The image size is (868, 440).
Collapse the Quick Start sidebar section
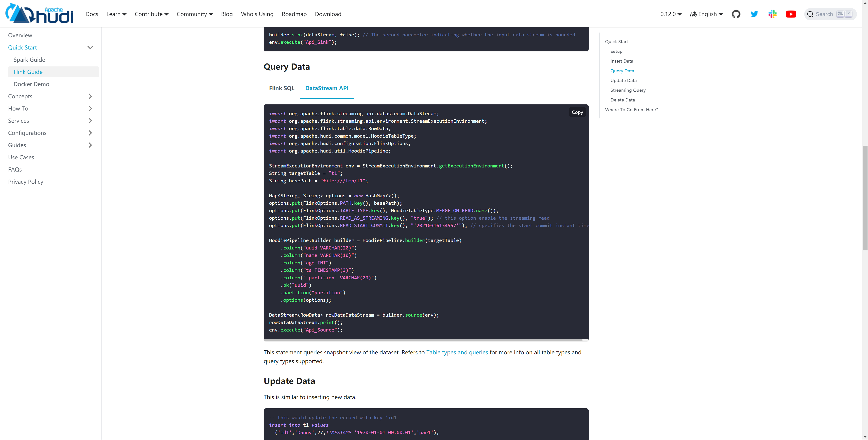pos(90,47)
